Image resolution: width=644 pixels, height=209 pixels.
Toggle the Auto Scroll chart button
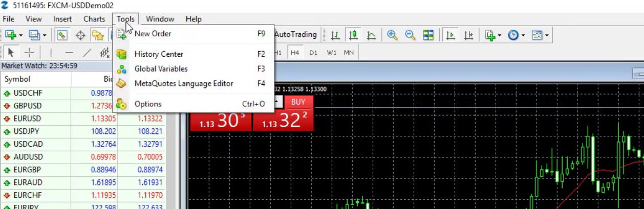[450, 35]
